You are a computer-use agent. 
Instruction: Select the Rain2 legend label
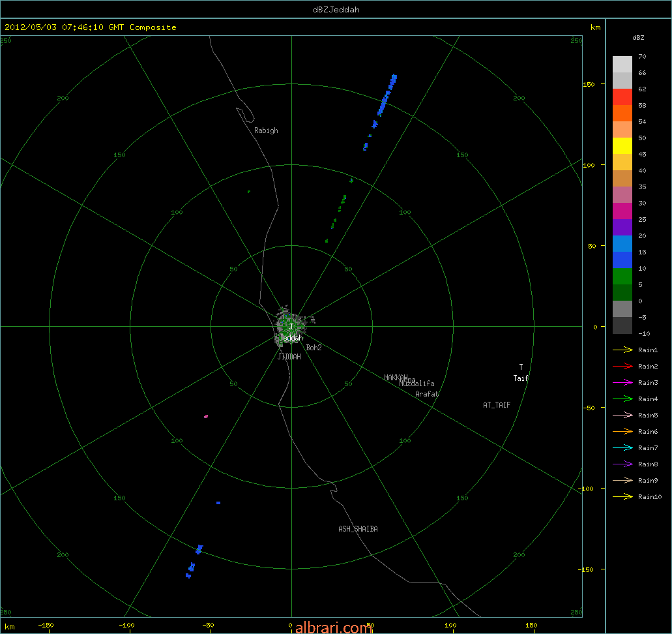coord(648,367)
